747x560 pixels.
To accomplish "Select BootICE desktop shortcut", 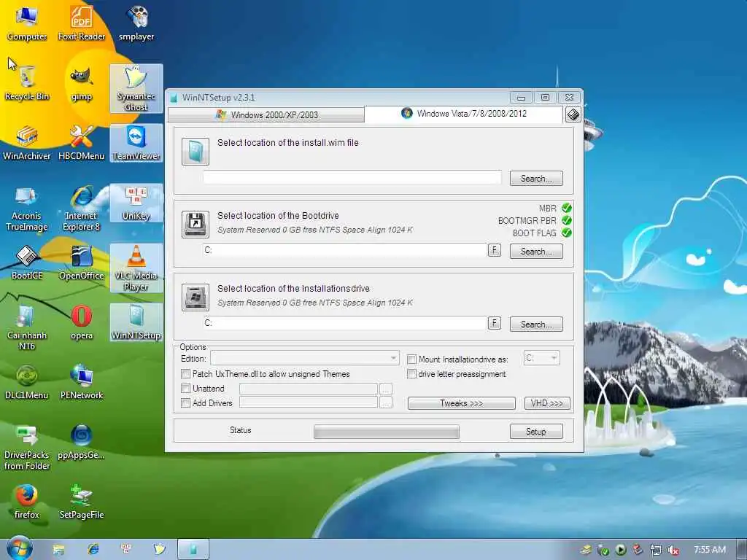I will (x=27, y=262).
